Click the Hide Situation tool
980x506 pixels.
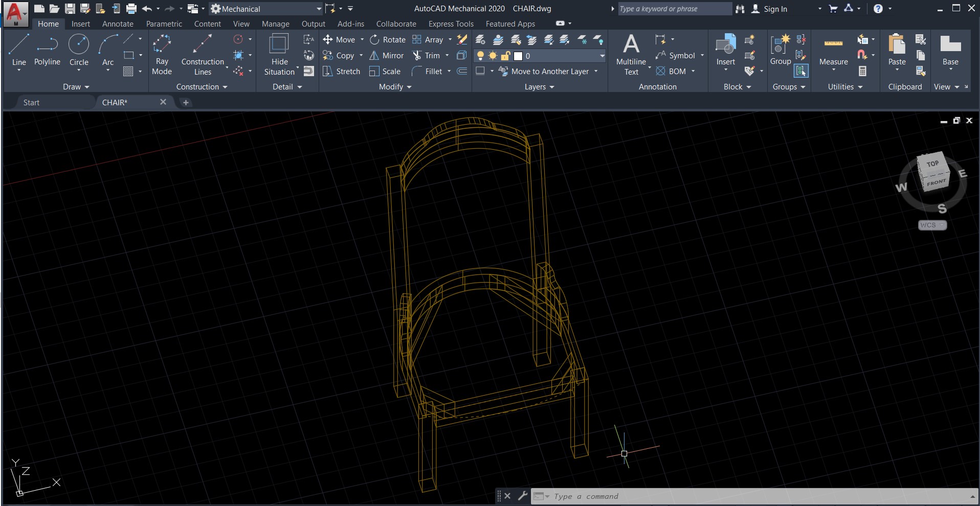(279, 55)
